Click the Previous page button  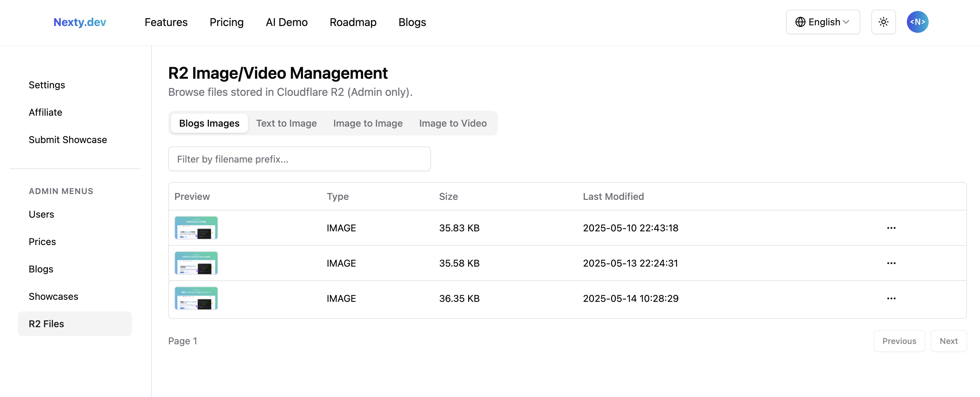tap(899, 341)
